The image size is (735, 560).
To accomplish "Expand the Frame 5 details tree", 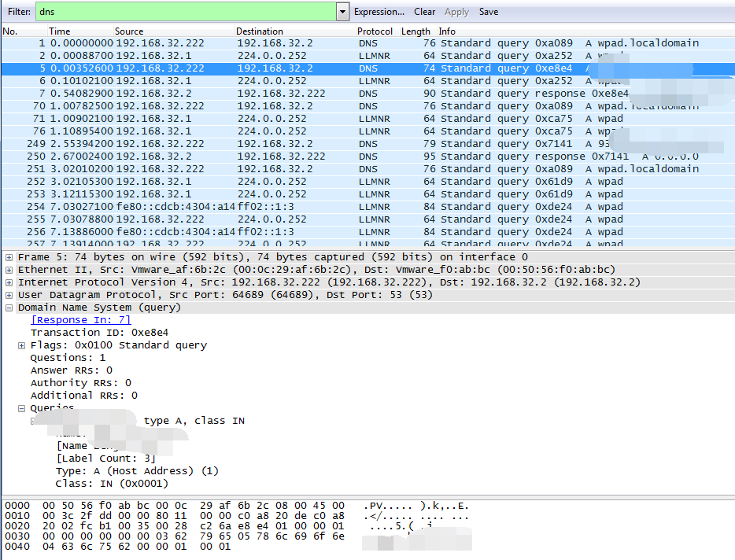I will (9, 257).
